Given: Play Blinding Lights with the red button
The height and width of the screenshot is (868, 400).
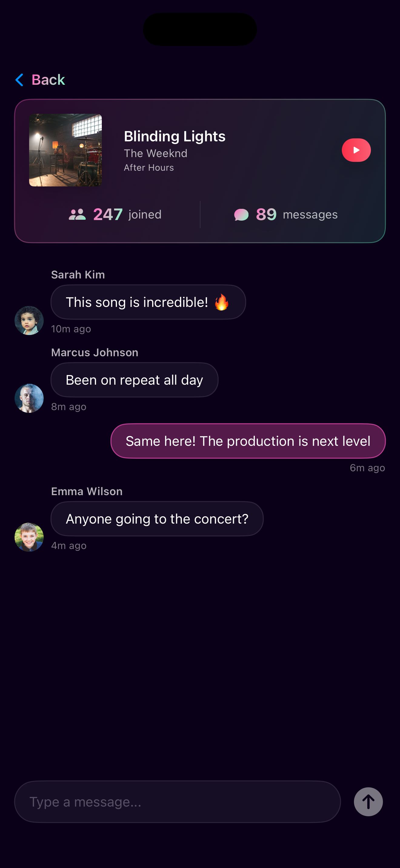Looking at the screenshot, I should [x=356, y=150].
